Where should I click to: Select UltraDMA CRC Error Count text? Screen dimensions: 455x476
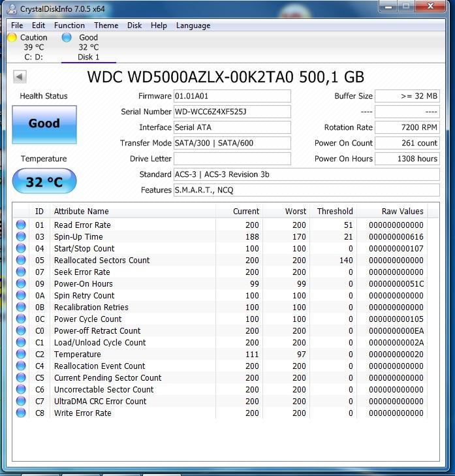click(x=100, y=402)
